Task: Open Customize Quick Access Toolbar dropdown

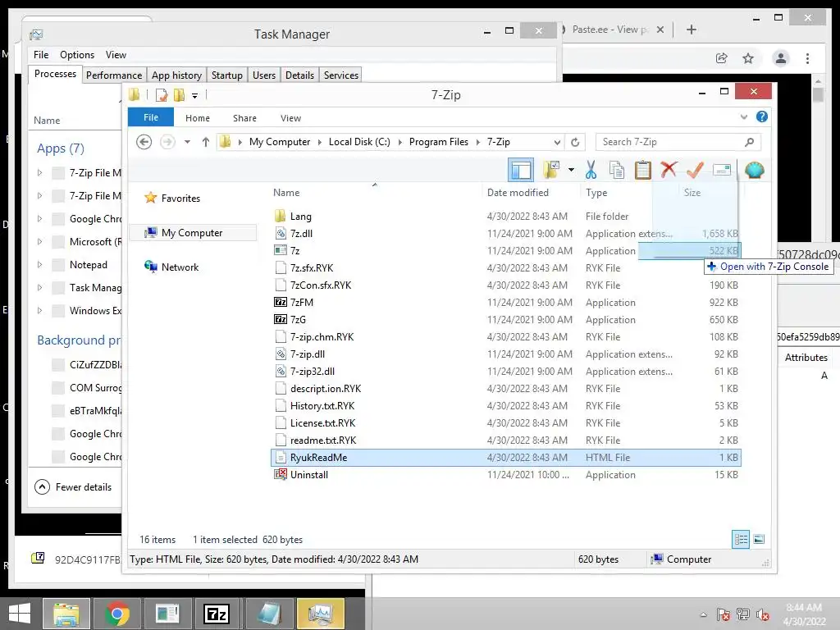Action: tap(194, 96)
